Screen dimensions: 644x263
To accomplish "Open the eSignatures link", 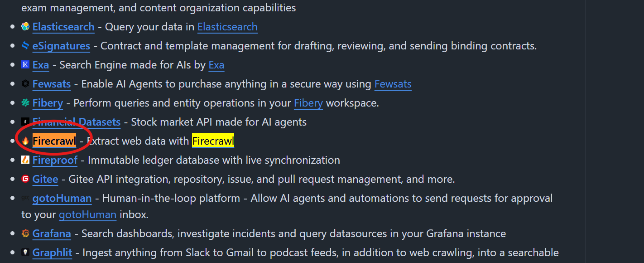I will 61,46.
